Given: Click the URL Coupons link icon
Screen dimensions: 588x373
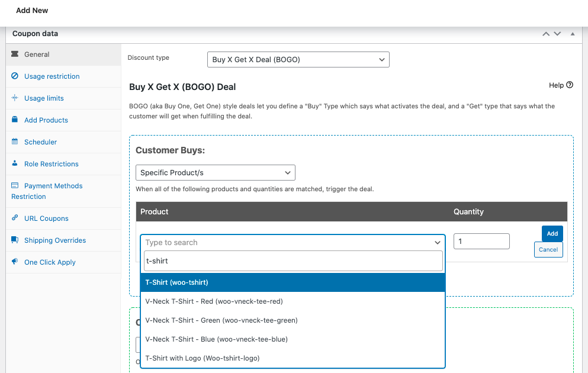Looking at the screenshot, I should pyautogui.click(x=15, y=217).
